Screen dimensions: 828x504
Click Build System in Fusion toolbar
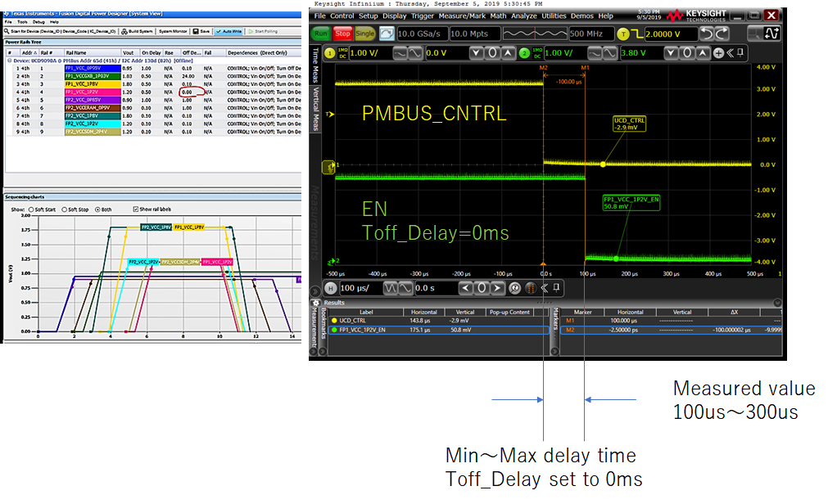click(x=138, y=31)
